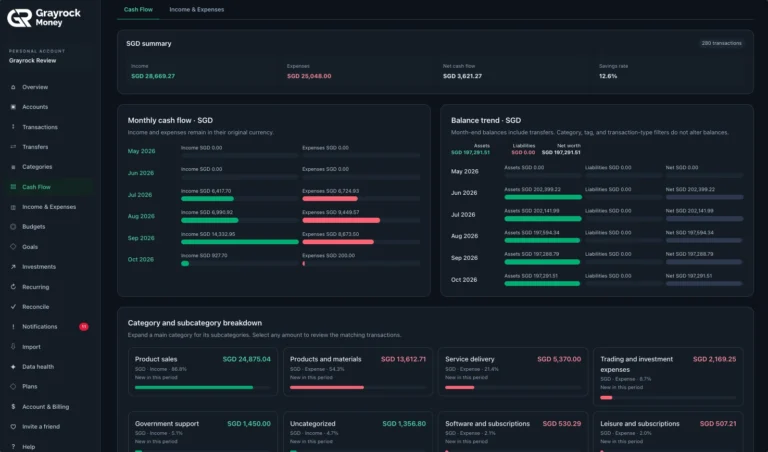Image resolution: width=768 pixels, height=452 pixels.
Task: Click the Transactions sidebar icon
Action: pos(13,127)
